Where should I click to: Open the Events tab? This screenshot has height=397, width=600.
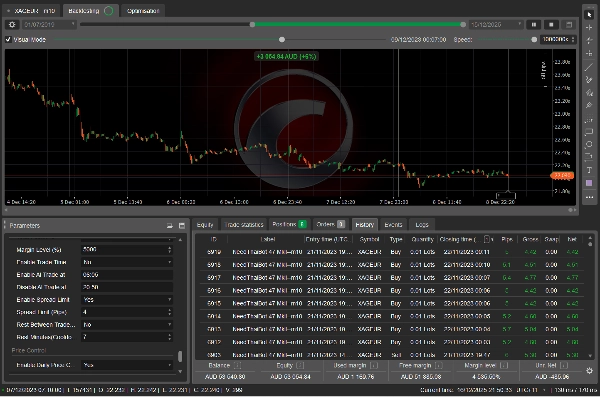tap(393, 225)
